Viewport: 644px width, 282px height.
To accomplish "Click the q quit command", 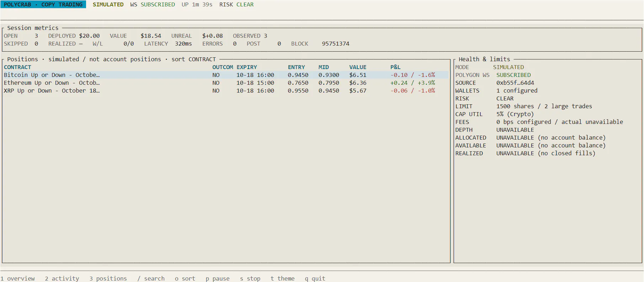I will pos(315,278).
